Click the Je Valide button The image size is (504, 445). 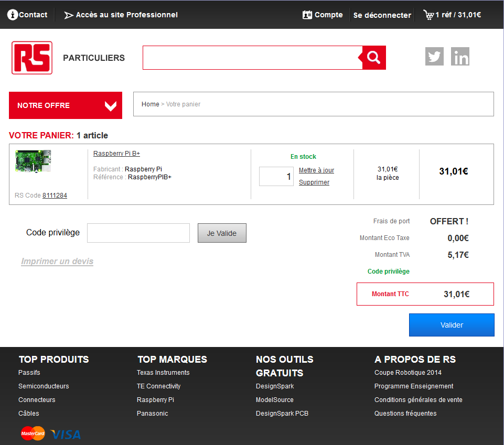(x=222, y=233)
